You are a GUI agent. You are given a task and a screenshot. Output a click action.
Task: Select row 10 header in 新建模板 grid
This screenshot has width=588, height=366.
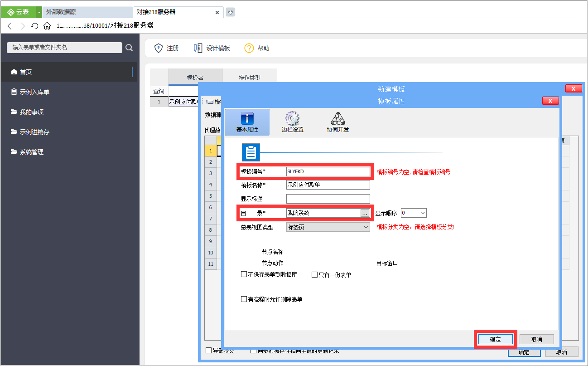pyautogui.click(x=211, y=253)
